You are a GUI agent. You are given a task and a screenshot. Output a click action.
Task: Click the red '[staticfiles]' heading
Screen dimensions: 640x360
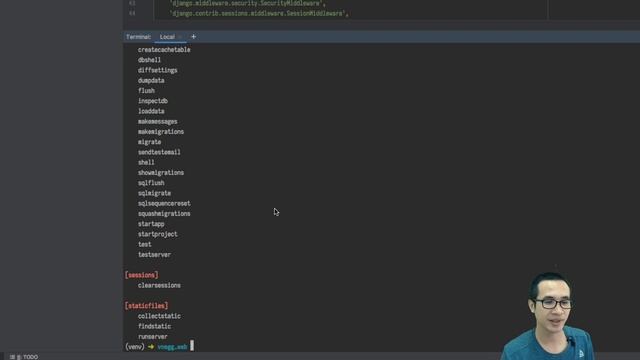[x=147, y=306]
